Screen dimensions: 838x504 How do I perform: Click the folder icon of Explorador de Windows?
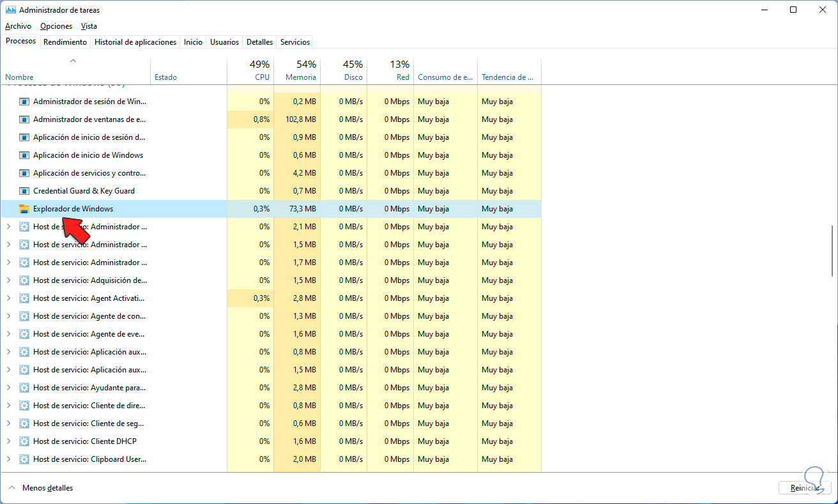tap(24, 209)
